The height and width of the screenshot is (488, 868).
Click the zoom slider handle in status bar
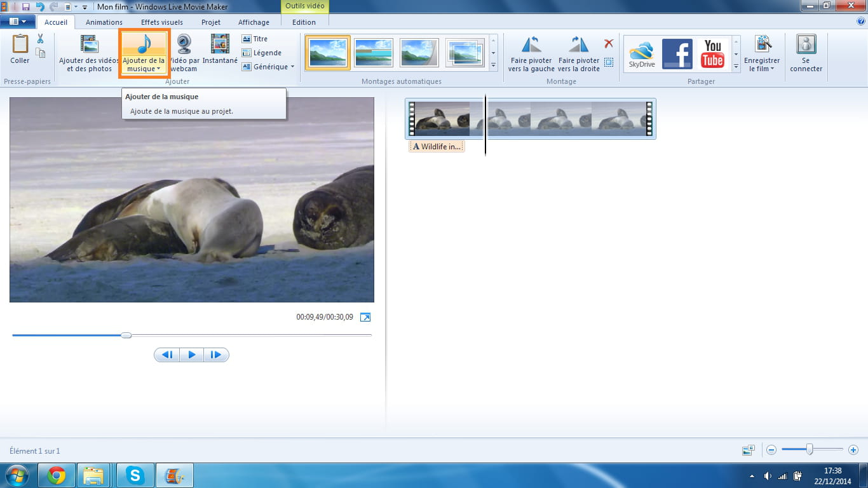point(810,450)
